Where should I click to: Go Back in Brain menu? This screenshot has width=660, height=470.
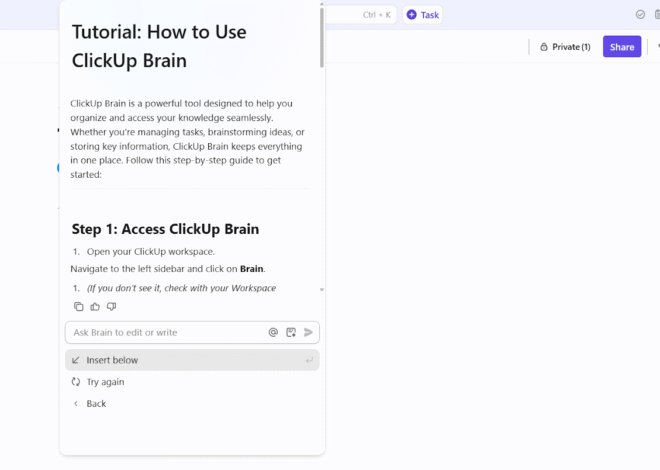[x=192, y=404]
